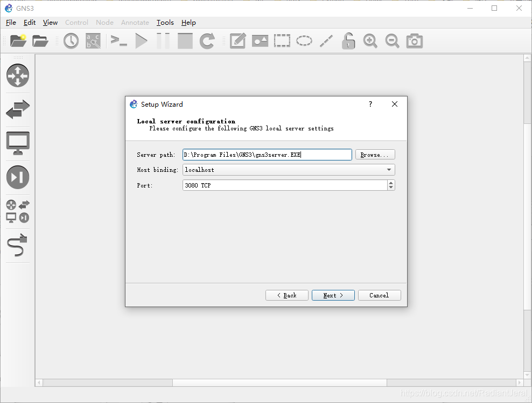Click Next in the Setup Wizard
This screenshot has height=403, width=532.
[333, 295]
